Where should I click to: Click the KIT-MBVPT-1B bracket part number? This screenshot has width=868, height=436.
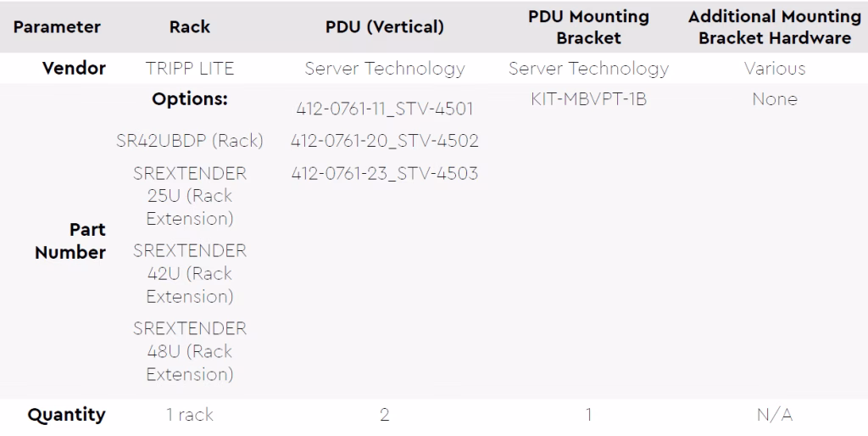pos(588,98)
